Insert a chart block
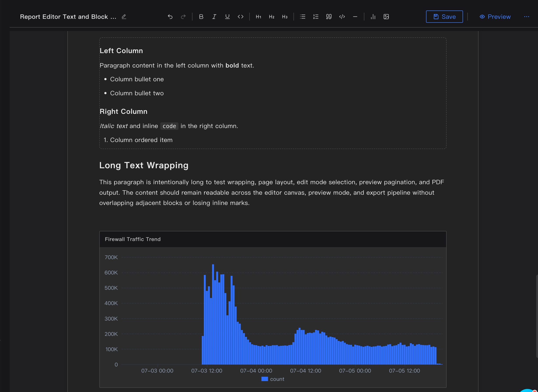Image resolution: width=538 pixels, height=392 pixels. click(x=373, y=17)
